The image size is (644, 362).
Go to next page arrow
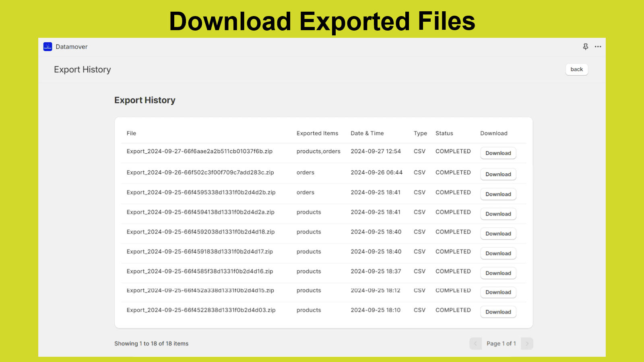[527, 343]
